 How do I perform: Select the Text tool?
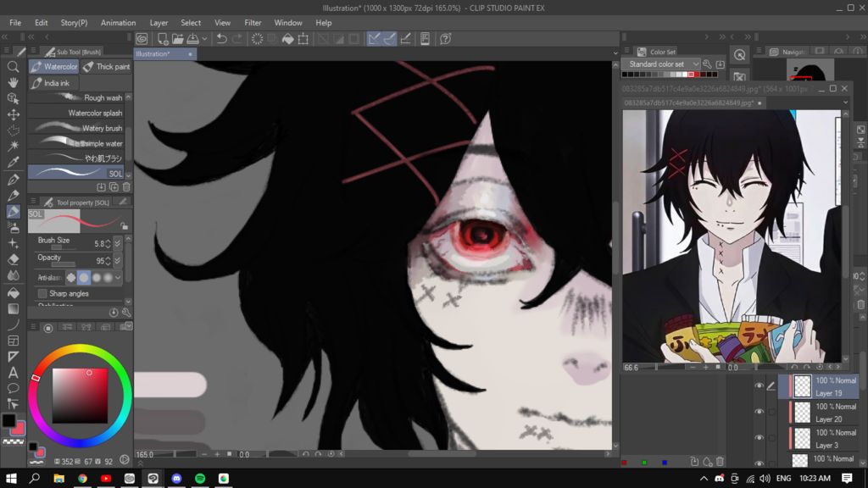tap(13, 373)
